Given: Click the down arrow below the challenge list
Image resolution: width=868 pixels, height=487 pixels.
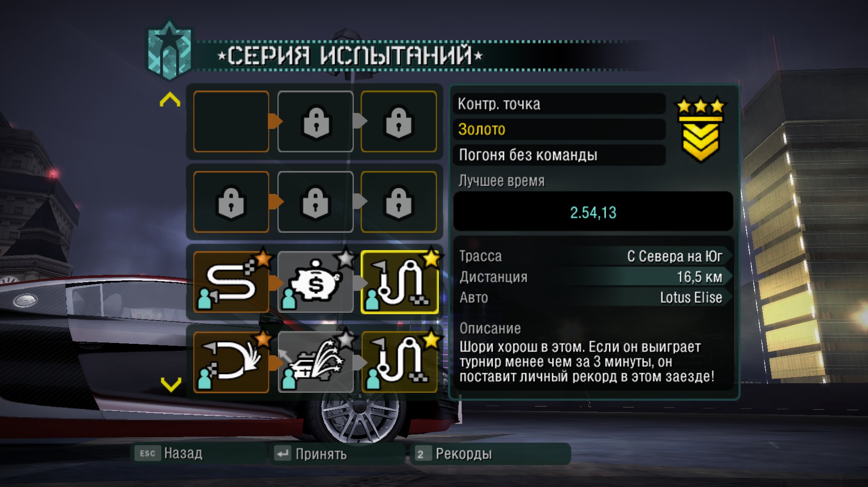Looking at the screenshot, I should point(171,385).
